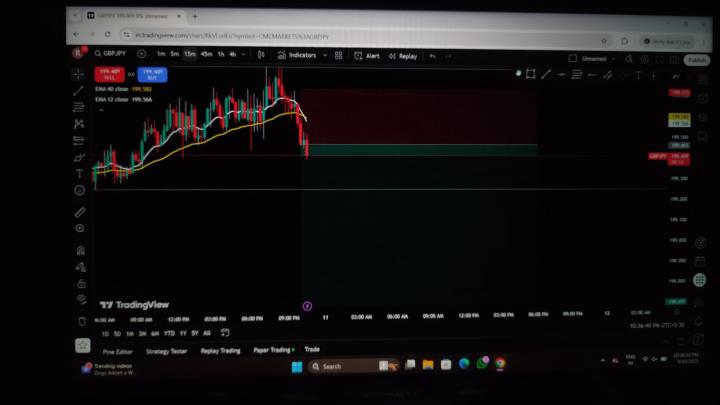The width and height of the screenshot is (720, 405).
Task: Open the candlestick chart type selector
Action: [x=261, y=55]
